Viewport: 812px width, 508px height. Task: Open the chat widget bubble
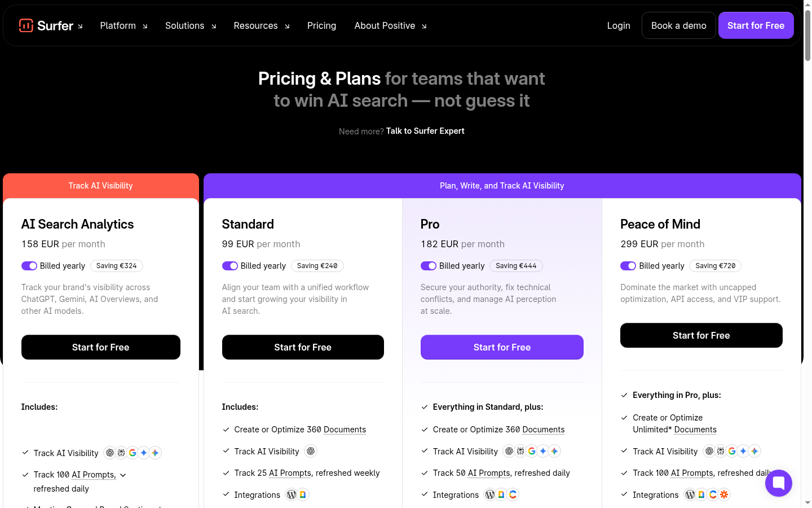point(779,483)
